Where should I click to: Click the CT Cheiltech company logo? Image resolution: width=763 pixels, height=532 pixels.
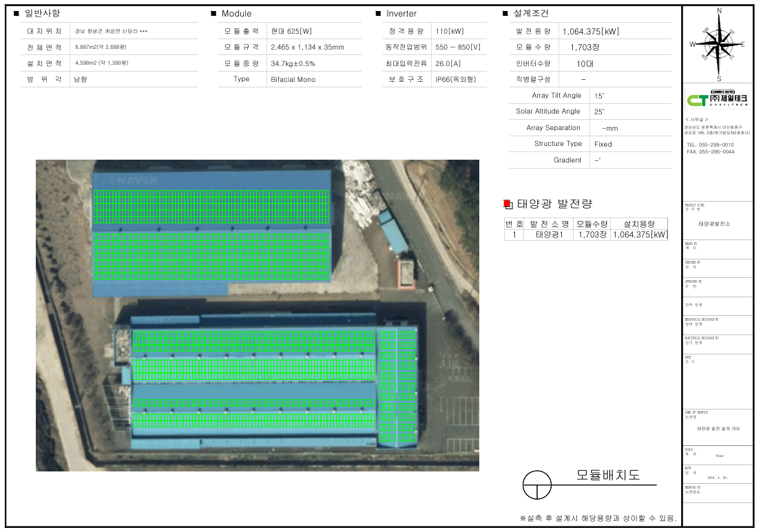tap(717, 98)
